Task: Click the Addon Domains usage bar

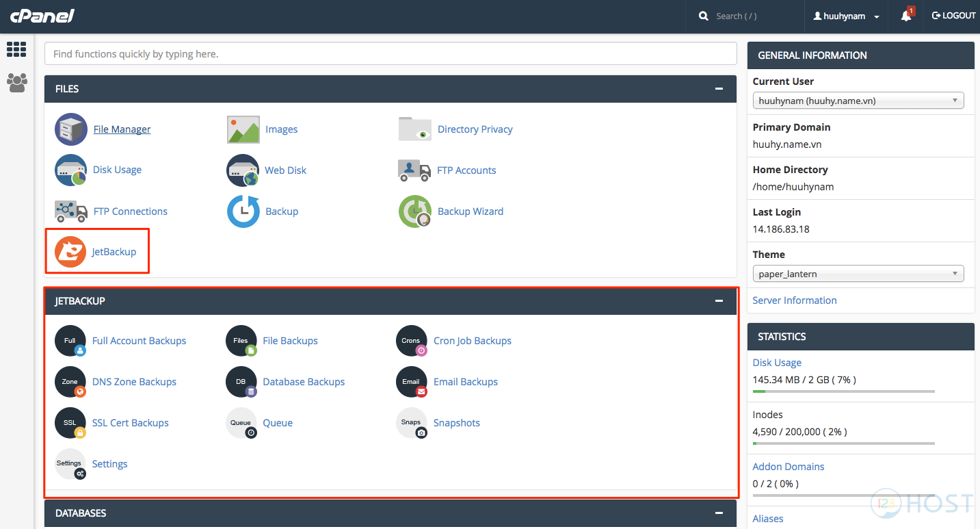Action: 843,495
